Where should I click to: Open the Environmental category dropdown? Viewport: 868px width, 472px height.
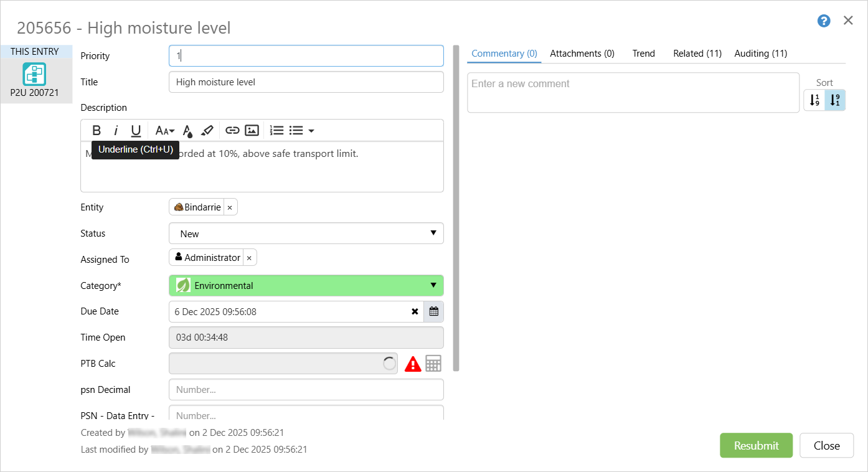pyautogui.click(x=306, y=286)
